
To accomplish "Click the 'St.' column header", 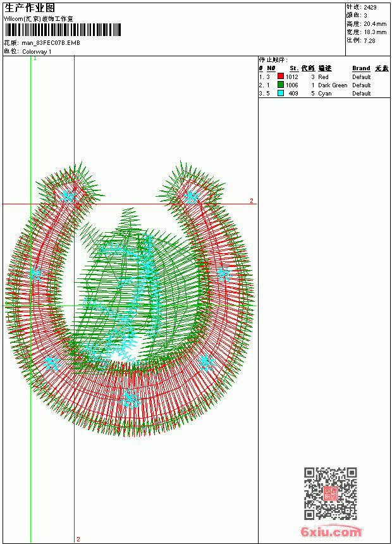I will tap(294, 68).
